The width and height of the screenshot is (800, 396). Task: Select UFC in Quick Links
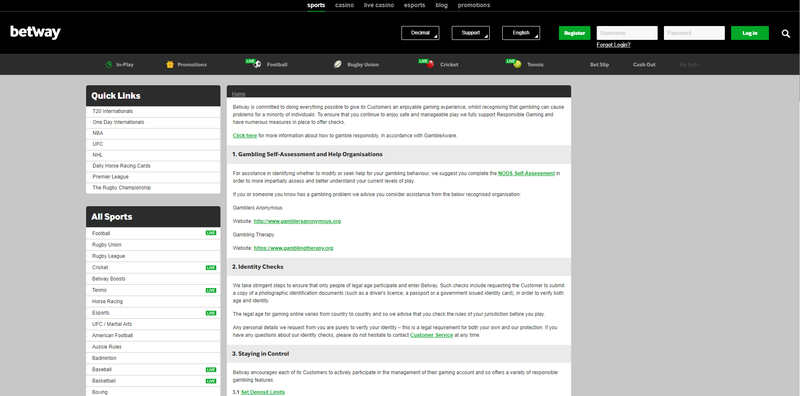(x=153, y=144)
